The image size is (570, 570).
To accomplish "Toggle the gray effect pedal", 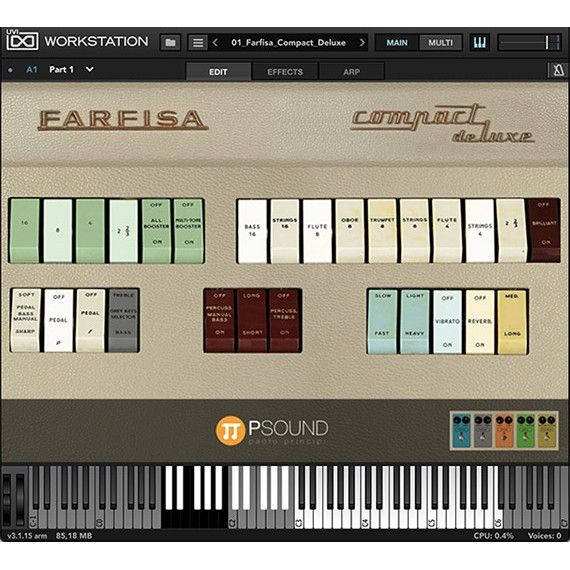I will pos(483,431).
